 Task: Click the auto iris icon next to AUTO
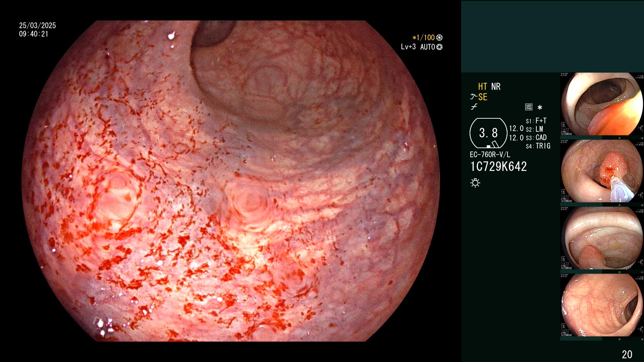click(439, 47)
